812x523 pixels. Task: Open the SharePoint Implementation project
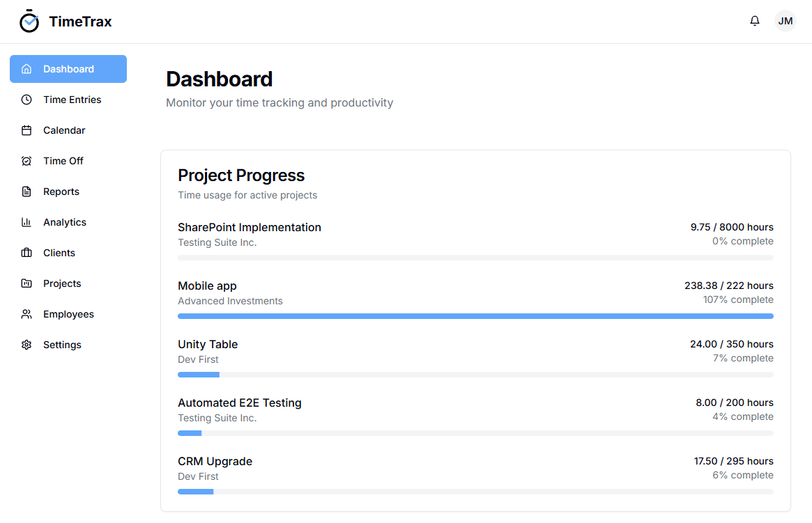(249, 227)
